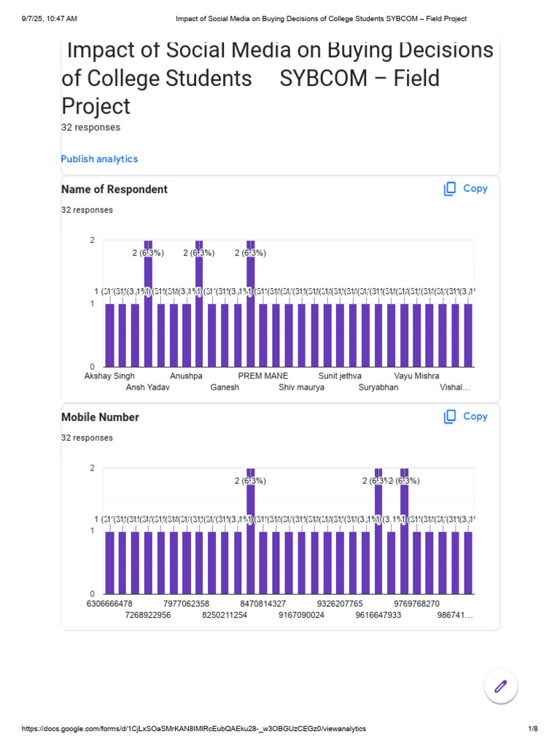Image resolution: width=560 pixels, height=747 pixels.
Task: Click copy icon for Mobile Number chart
Action: 450,417
